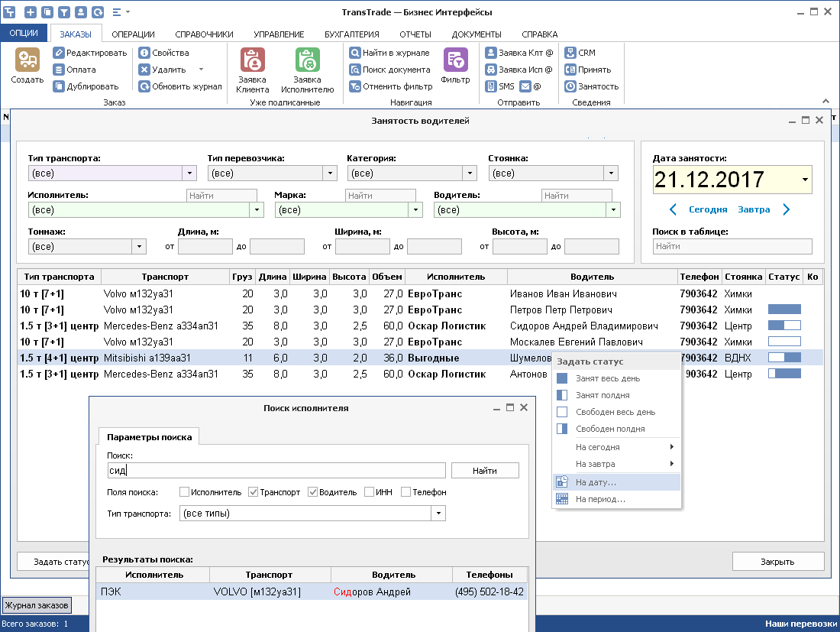Click status bar of Петров Петр Петрович row

(783, 310)
